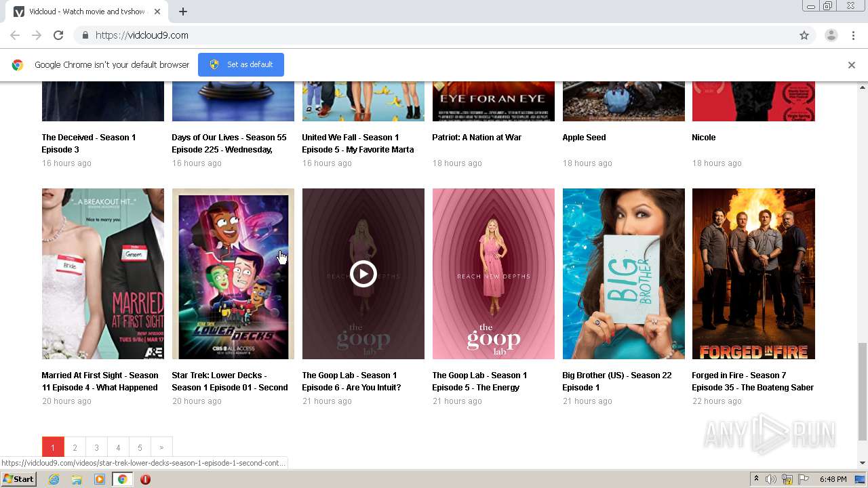Viewport: 868px width, 488px height.
Task: Go to next page with the » button
Action: coord(161,447)
